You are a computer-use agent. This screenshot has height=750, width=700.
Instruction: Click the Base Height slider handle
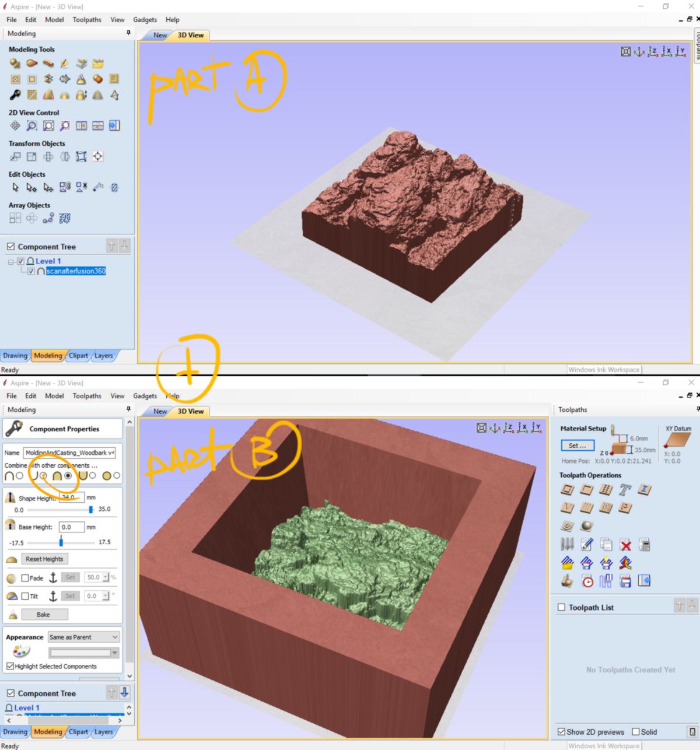click(61, 542)
